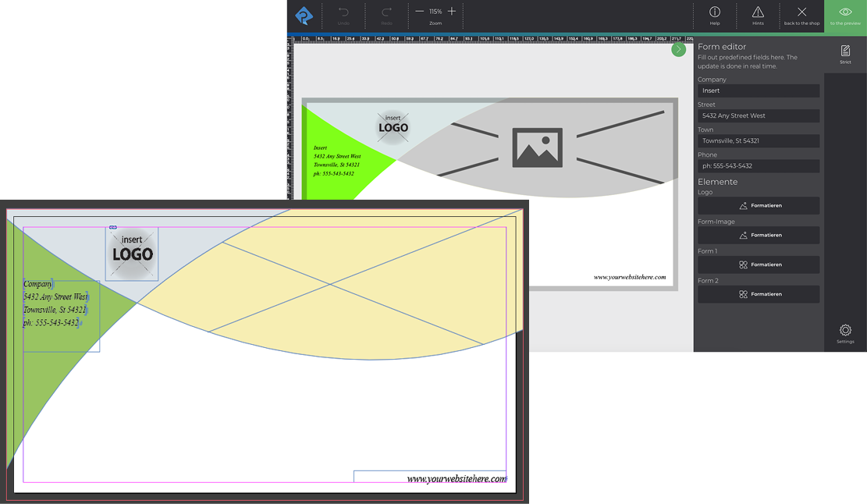This screenshot has height=504, width=867.
Task: Focus the Phone input field
Action: pos(758,166)
